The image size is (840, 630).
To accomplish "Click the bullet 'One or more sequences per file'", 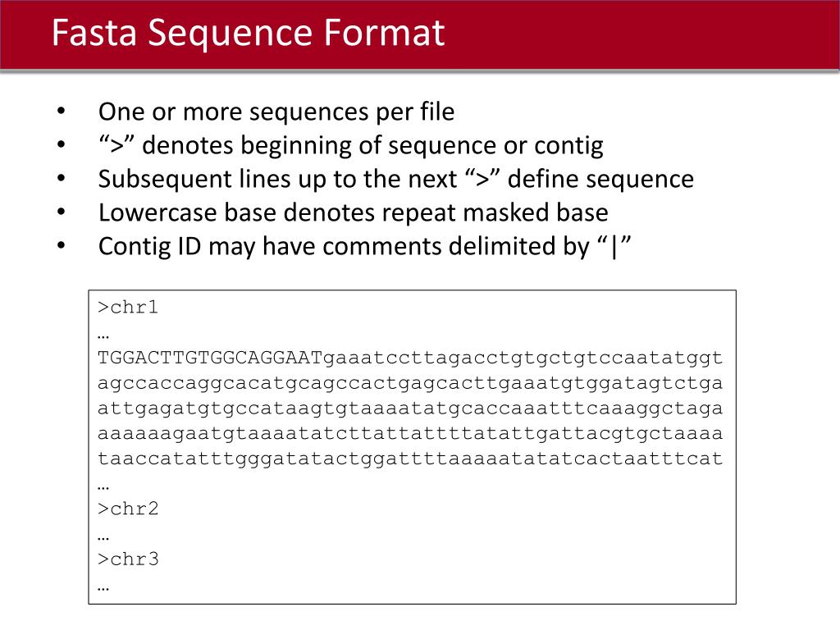I will click(276, 112).
